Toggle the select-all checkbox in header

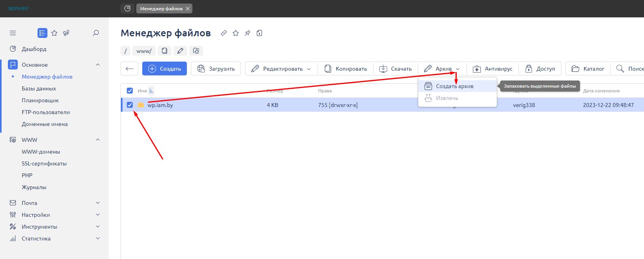pos(130,91)
